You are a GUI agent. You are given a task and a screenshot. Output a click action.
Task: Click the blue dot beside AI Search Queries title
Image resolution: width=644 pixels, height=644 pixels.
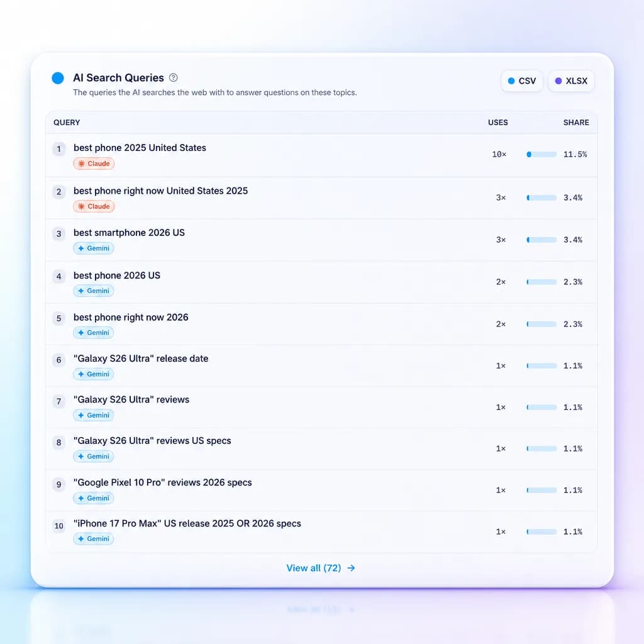[58, 78]
